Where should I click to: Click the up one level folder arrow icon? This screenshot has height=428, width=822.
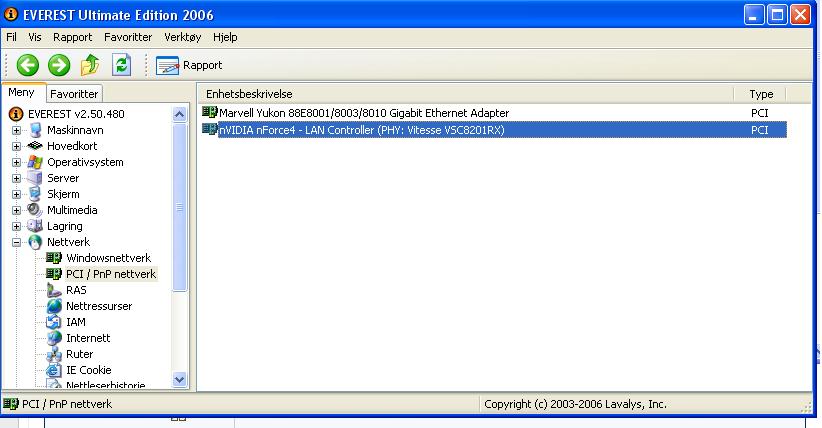click(90, 65)
